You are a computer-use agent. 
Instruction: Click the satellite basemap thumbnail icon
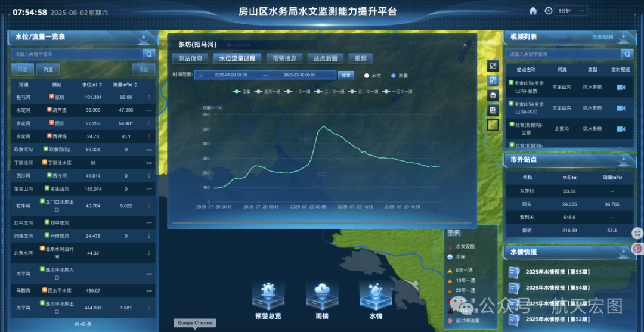pyautogui.click(x=493, y=125)
